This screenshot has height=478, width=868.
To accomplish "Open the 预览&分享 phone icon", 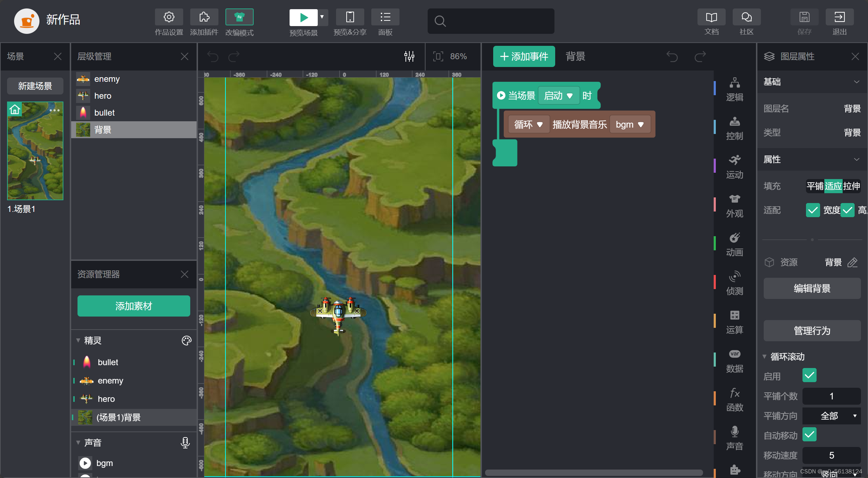I will (x=350, y=17).
